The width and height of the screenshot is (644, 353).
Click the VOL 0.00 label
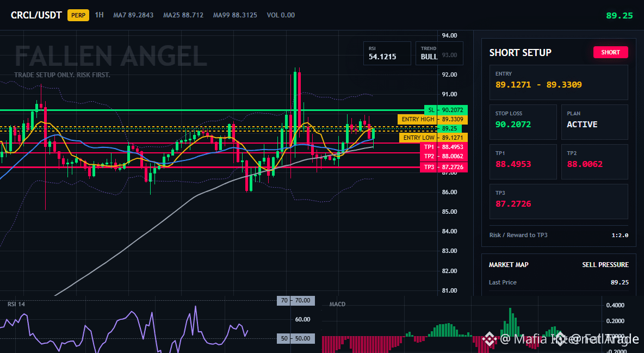tap(281, 15)
